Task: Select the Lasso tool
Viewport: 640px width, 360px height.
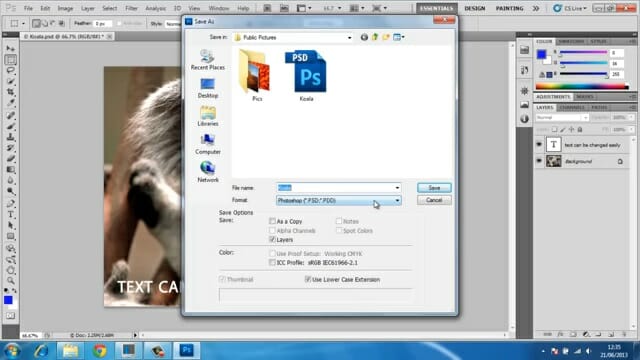Action: [x=10, y=71]
